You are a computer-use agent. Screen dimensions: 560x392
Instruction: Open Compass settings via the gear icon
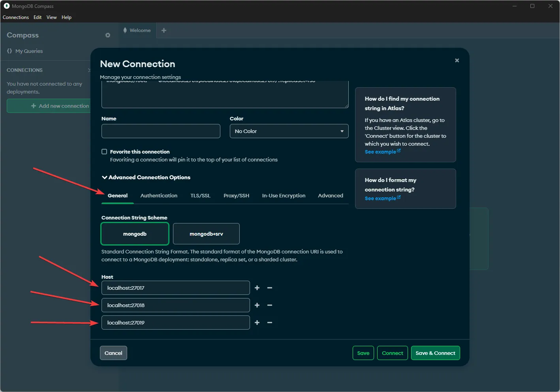[107, 35]
